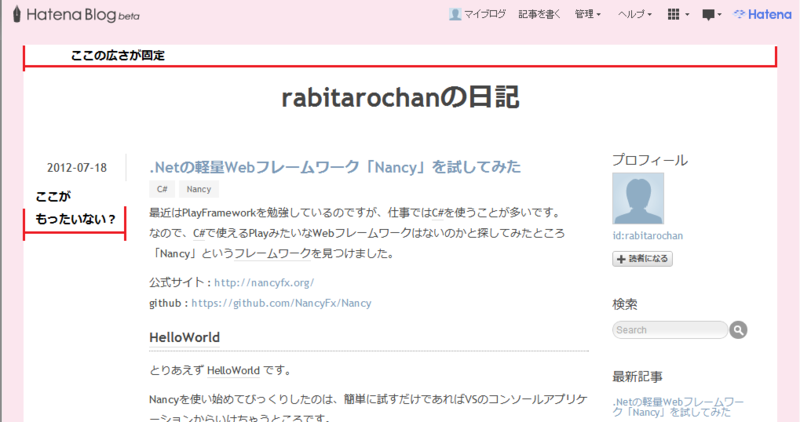Click the profile avatar image

[638, 198]
